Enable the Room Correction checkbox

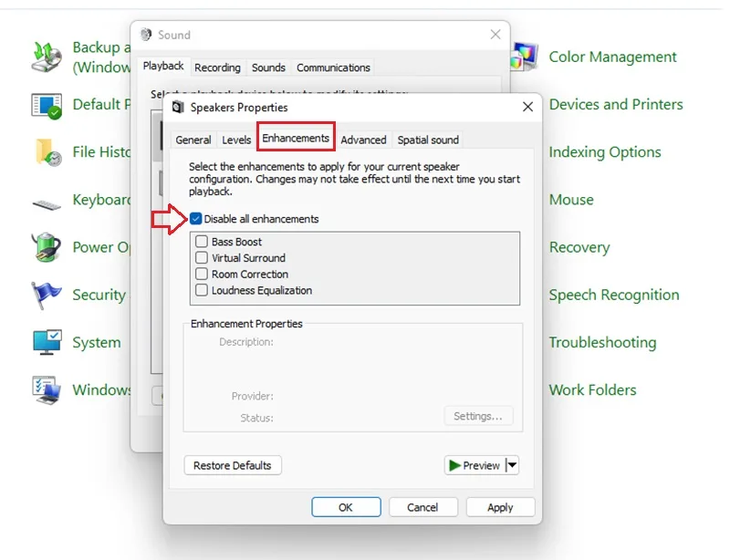202,274
